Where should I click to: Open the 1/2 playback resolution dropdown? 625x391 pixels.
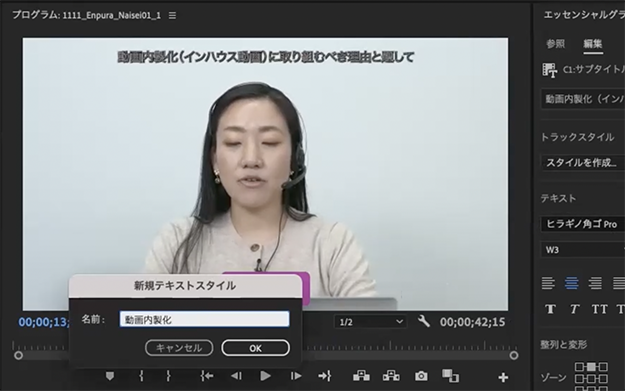pyautogui.click(x=370, y=322)
